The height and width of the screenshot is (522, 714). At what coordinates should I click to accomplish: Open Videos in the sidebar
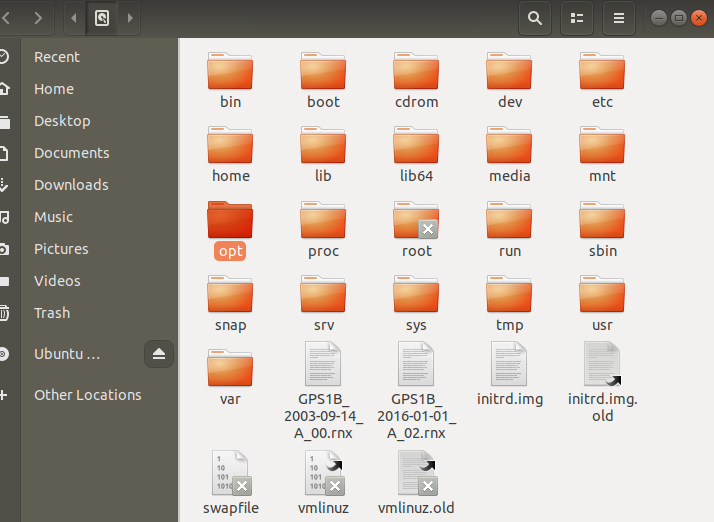(89, 281)
